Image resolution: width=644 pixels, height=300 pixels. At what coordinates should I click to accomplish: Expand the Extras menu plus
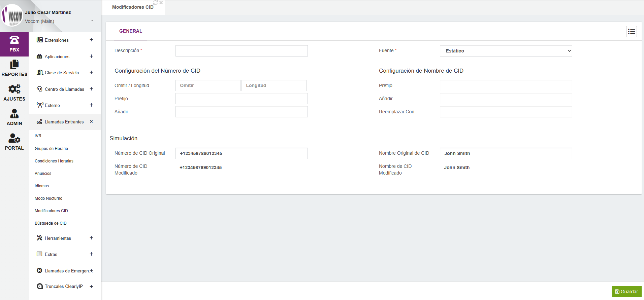[x=91, y=254]
